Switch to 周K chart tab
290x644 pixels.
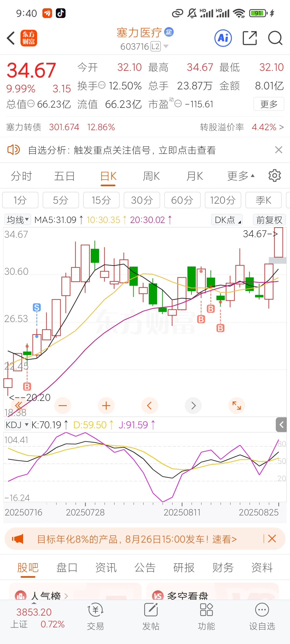151,176
